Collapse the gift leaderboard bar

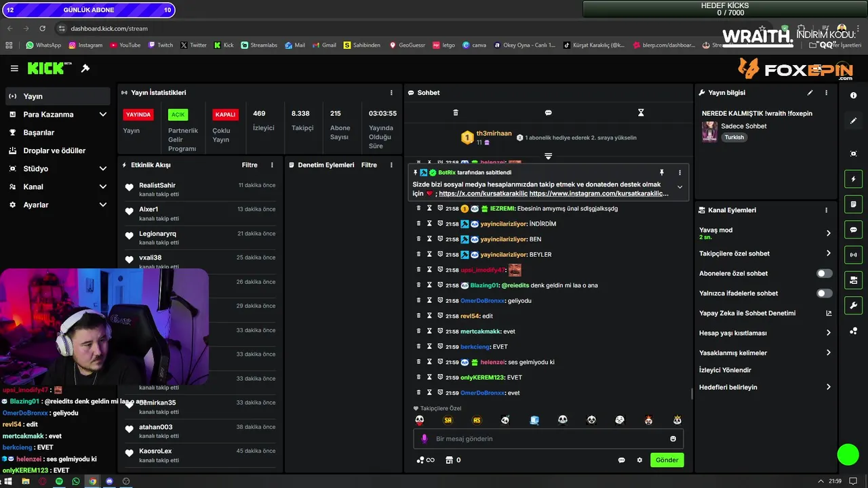548,156
